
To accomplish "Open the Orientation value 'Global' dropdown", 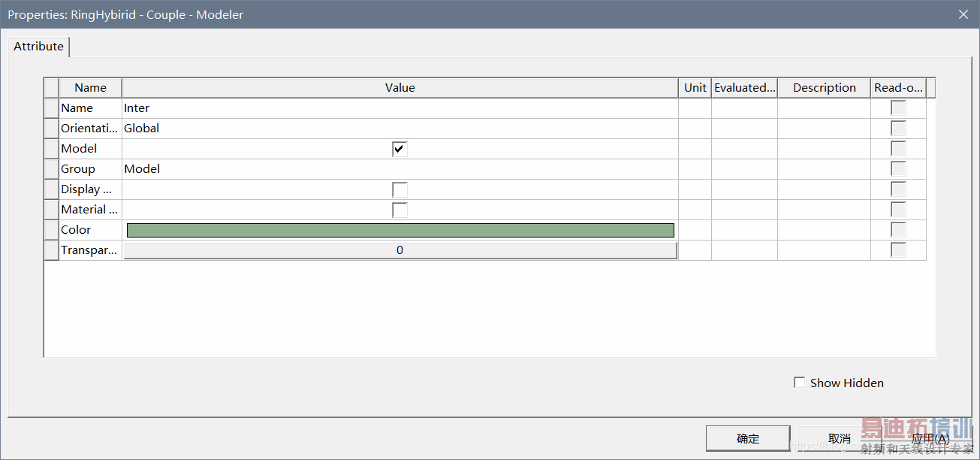I will 400,129.
